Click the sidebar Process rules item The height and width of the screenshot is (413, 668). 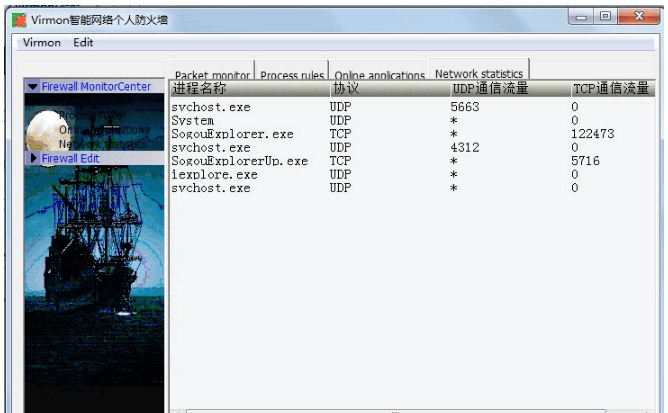click(x=91, y=115)
